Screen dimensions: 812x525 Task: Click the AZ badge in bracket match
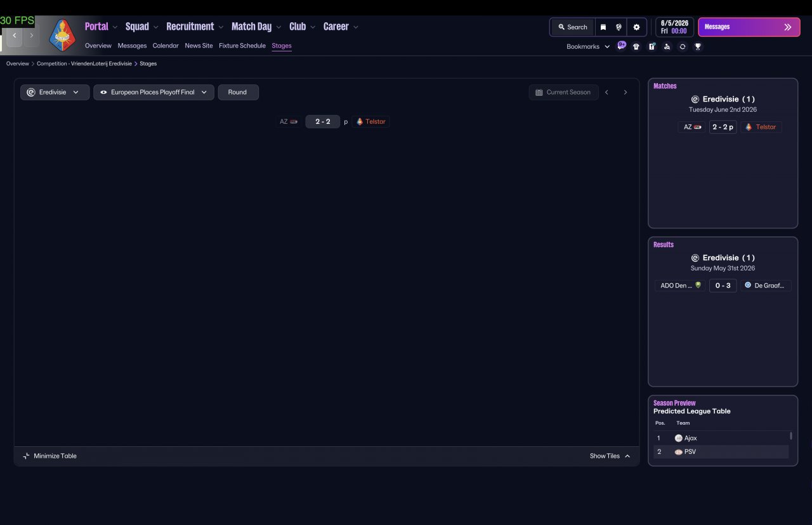(294, 121)
